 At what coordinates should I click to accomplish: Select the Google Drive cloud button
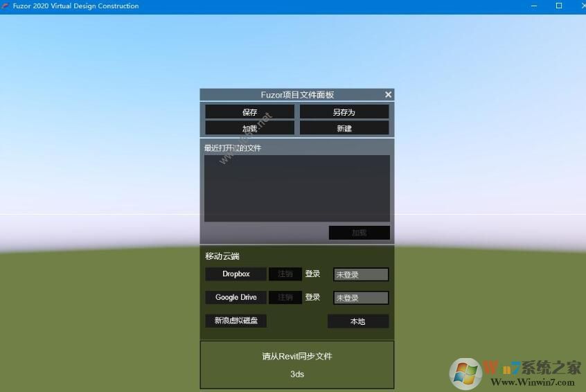236,297
